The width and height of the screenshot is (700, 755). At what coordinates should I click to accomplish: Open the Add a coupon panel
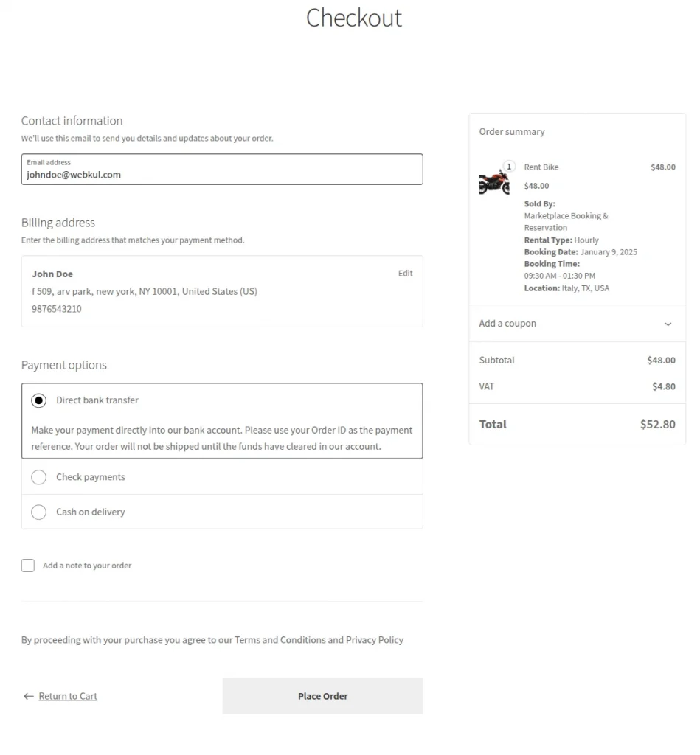[x=508, y=324]
